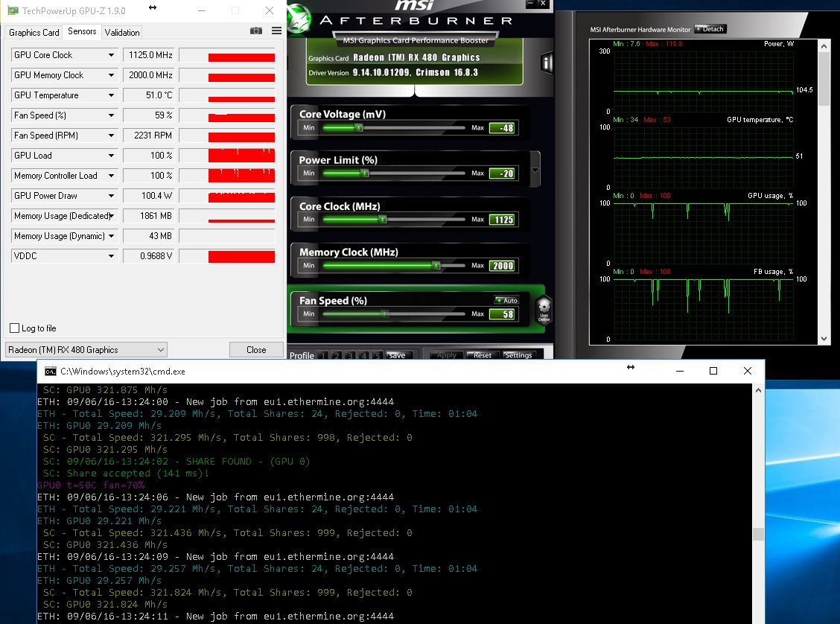Open the Afterburner information 'i' button
The height and width of the screenshot is (624, 840).
pyautogui.click(x=547, y=63)
